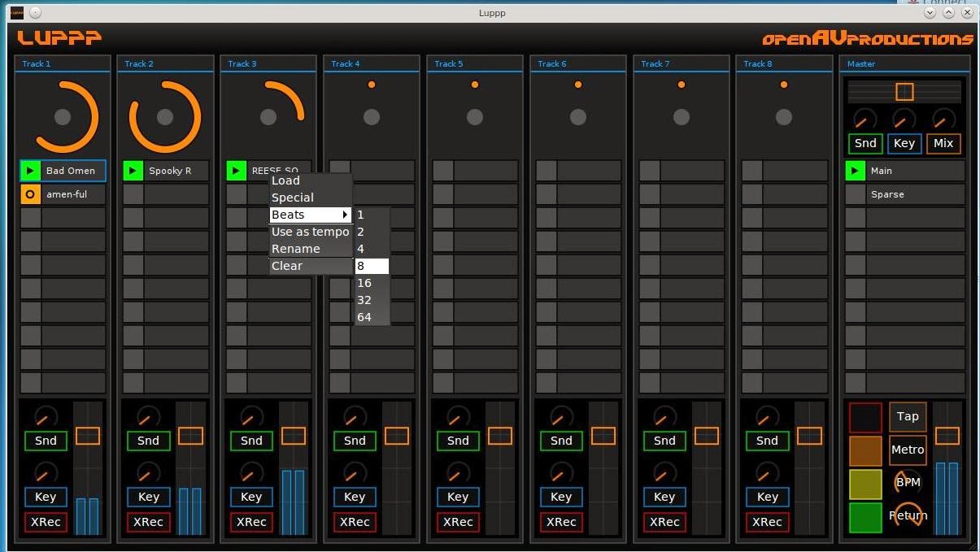The image size is (980, 552).
Task: Click the Return dial
Action: (908, 515)
